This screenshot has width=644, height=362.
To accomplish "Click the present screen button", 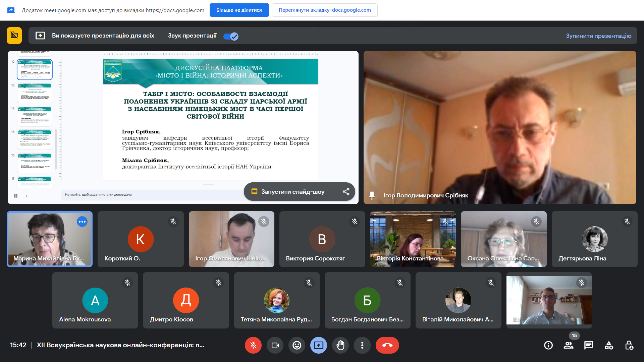I will [x=319, y=345].
